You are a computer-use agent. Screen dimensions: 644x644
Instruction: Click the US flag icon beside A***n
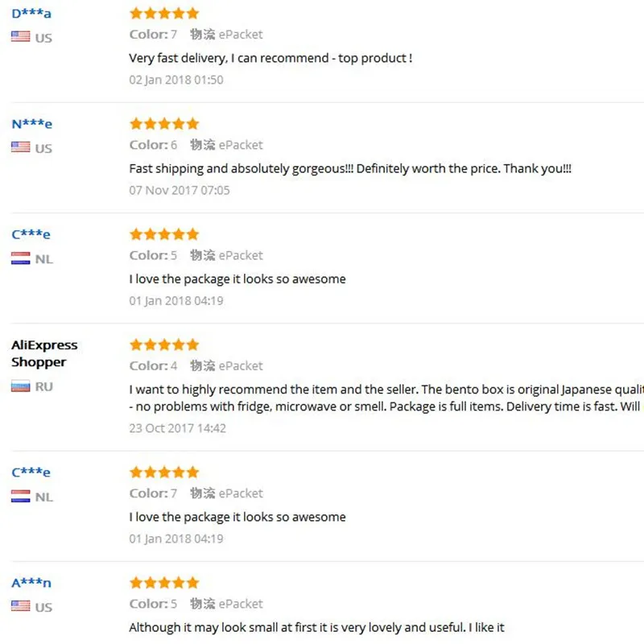(x=21, y=606)
